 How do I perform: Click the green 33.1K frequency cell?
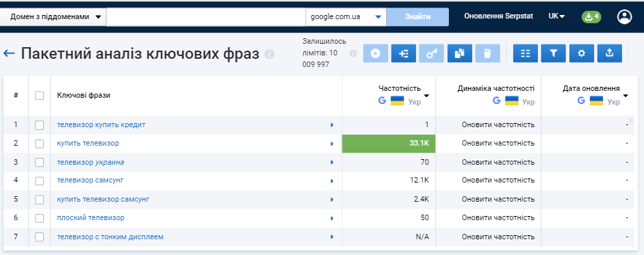(x=389, y=144)
